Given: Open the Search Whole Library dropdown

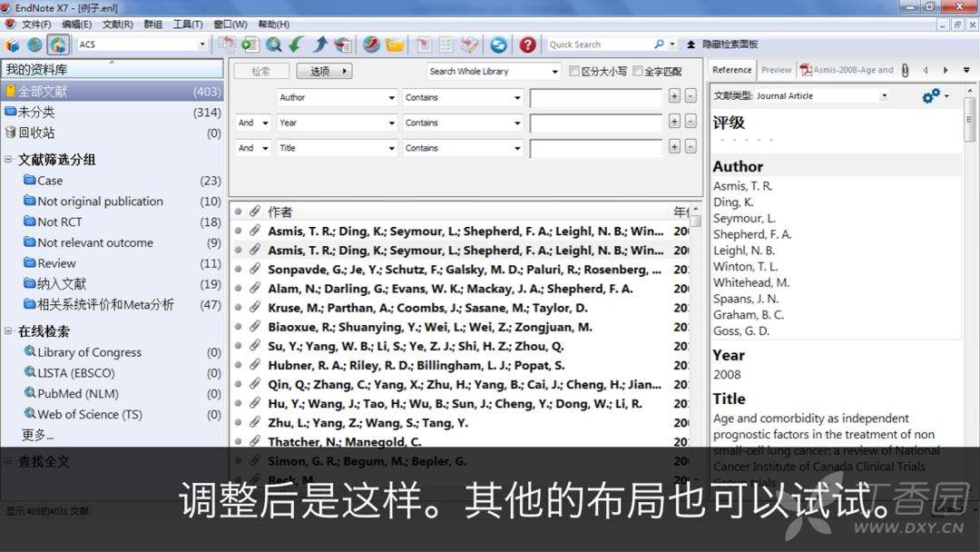Looking at the screenshot, I should 554,71.
